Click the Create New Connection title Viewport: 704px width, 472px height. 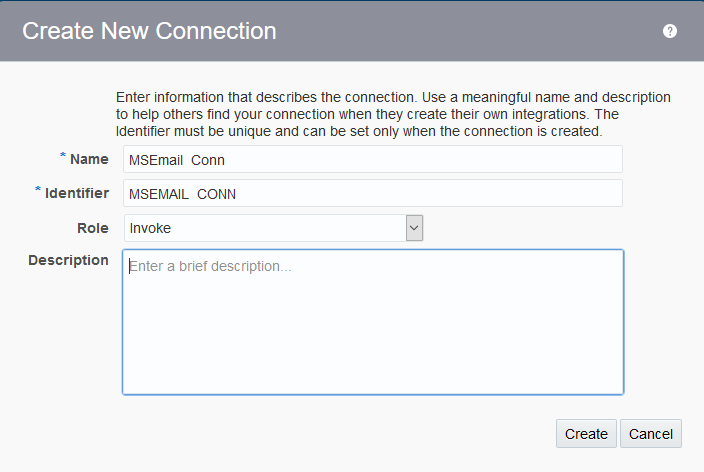click(x=149, y=31)
